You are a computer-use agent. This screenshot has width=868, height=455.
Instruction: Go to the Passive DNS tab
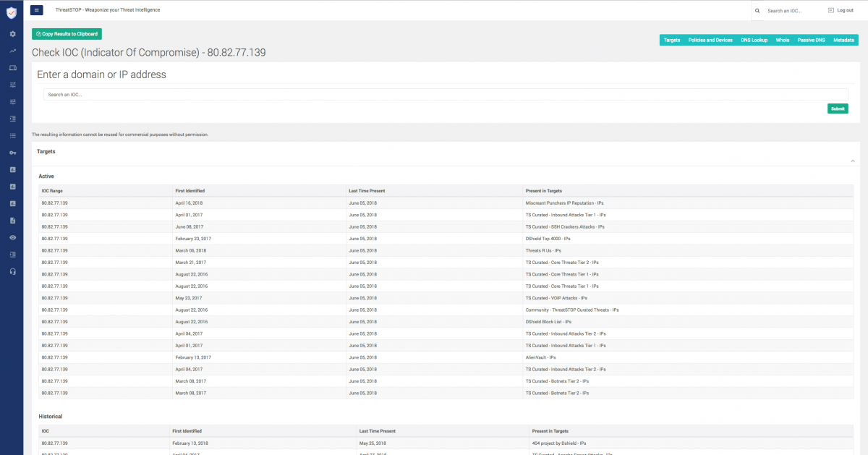811,41
